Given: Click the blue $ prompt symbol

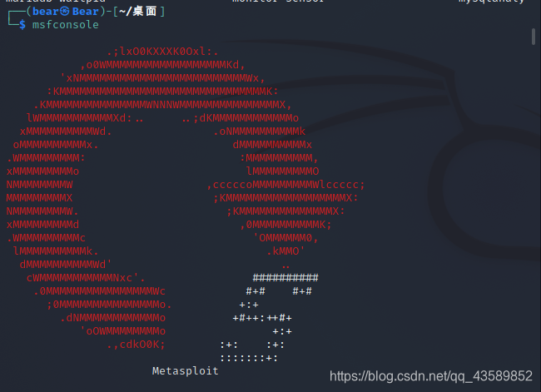Looking at the screenshot, I should coord(22,25).
